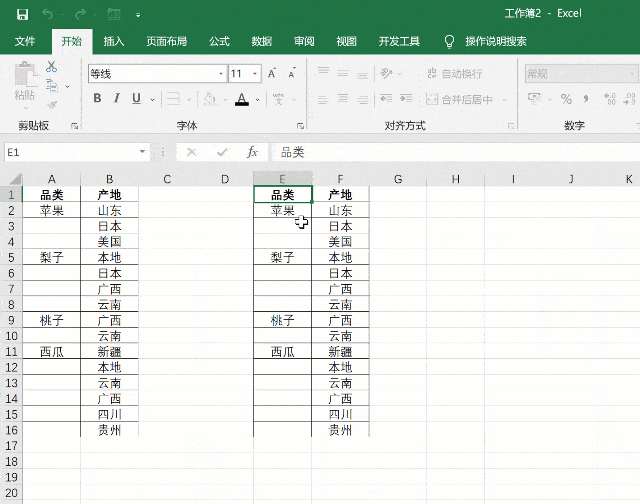640x504 pixels.
Task: Click the Middle Align icon
Action: pos(343,73)
